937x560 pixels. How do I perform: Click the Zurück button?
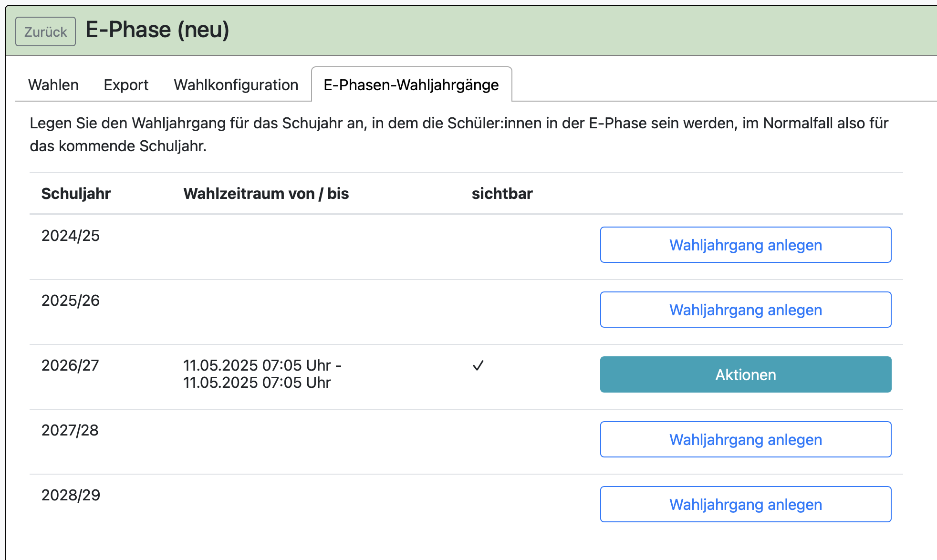(45, 31)
